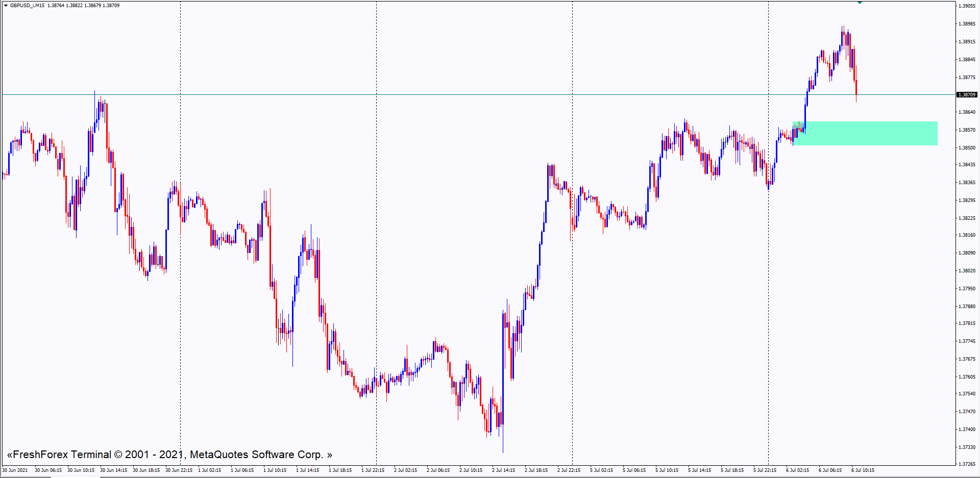Click the 5 Jul 22:15 time label

765,470
